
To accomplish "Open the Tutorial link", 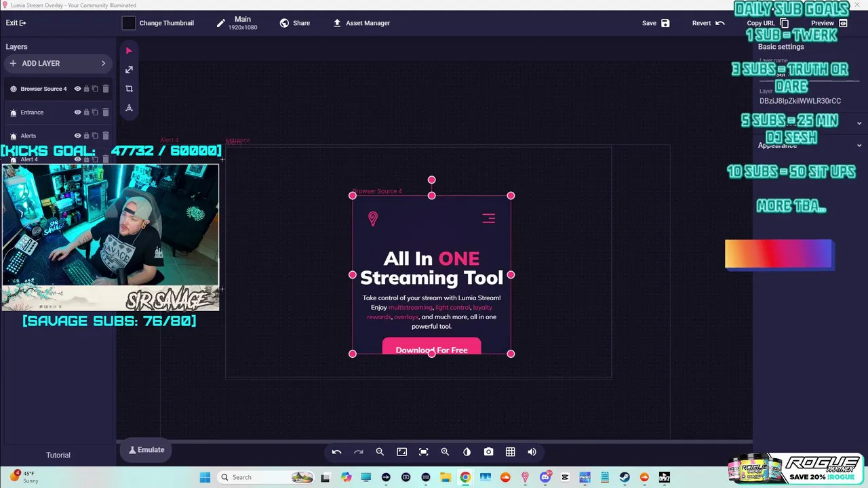I will coord(58,455).
